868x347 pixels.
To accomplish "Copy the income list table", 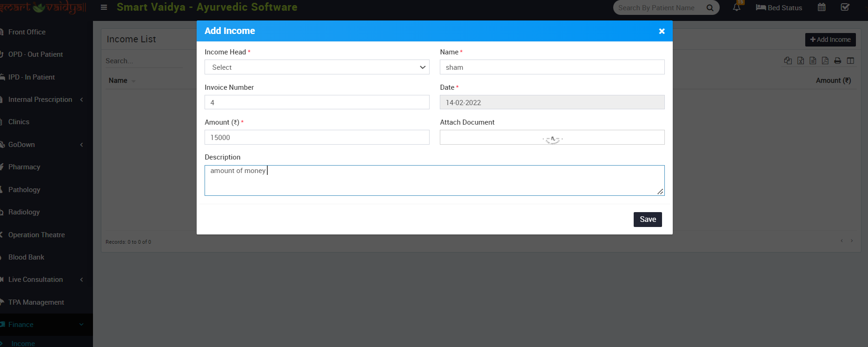I will pos(788,60).
